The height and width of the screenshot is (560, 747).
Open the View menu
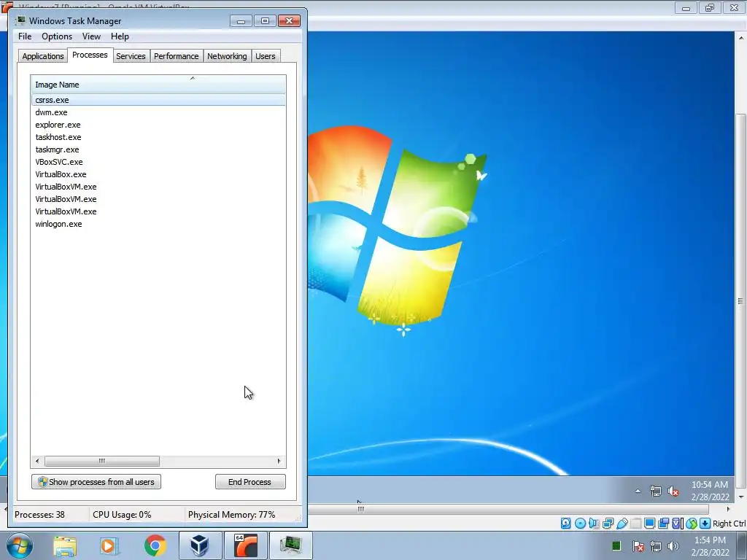91,36
